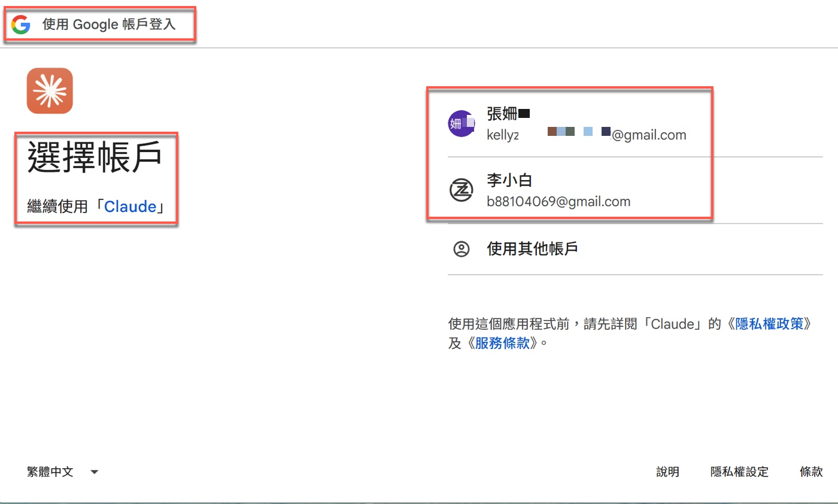Screen dimensions: 838x504
Task: Choose the 使用其他帳戶 option
Action: click(x=532, y=249)
